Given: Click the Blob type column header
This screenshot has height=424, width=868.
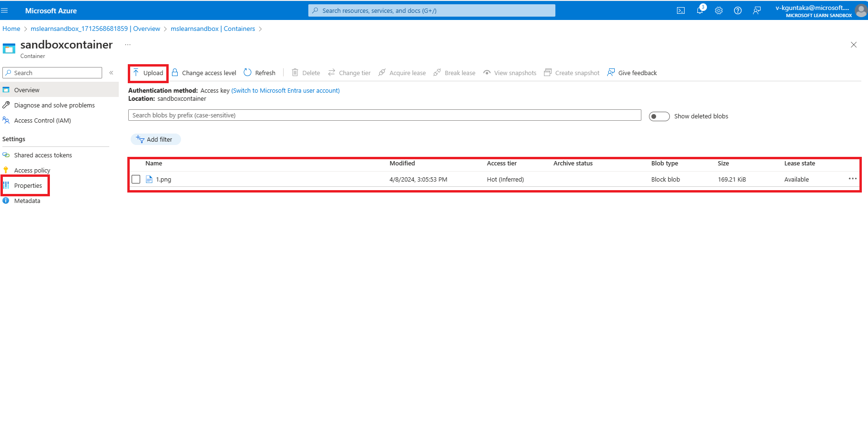Looking at the screenshot, I should (x=665, y=163).
